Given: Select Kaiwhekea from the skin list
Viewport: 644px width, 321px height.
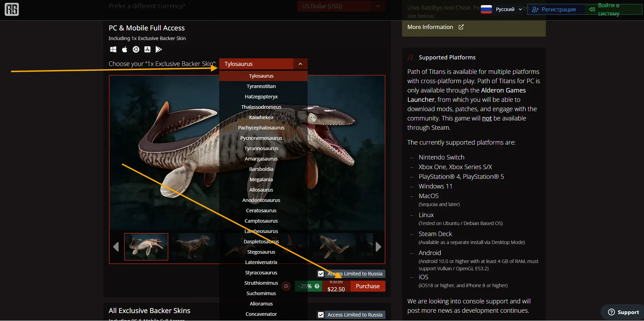Looking at the screenshot, I should coord(263,117).
